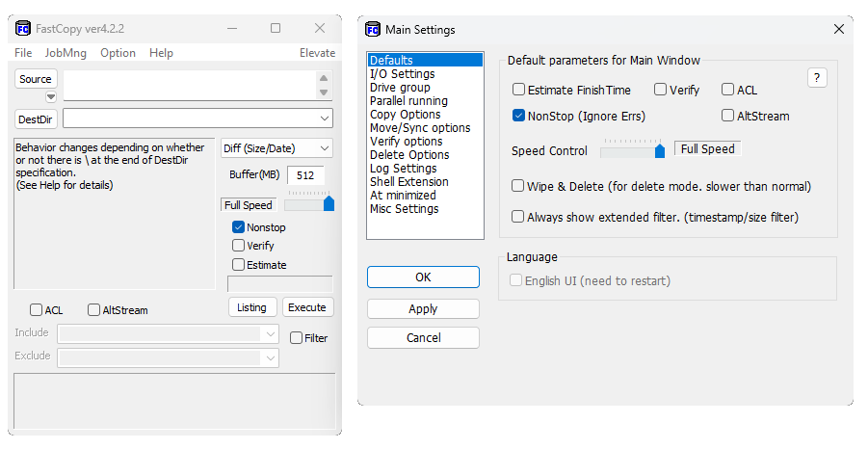Click the Source path input field
This screenshot has width=868, height=449.
190,85
